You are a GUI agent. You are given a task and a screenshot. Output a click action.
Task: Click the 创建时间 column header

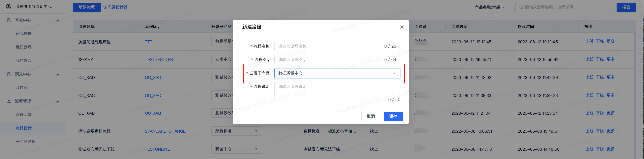(459, 27)
